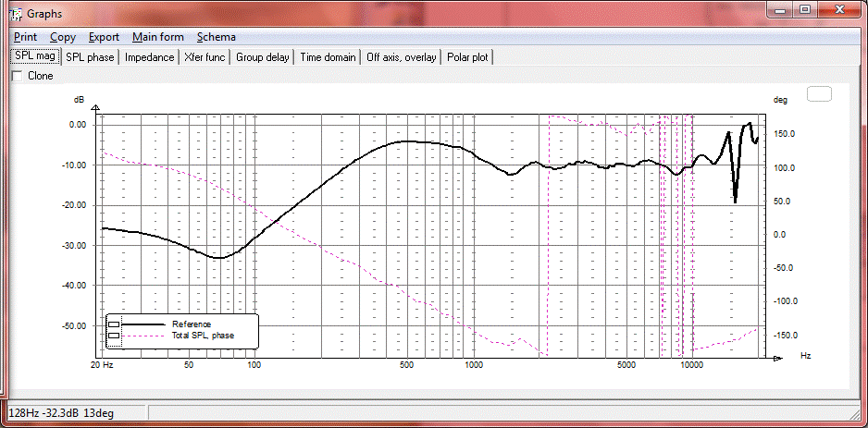Select the SPL mag tab
Screen dimensions: 868x428
coord(35,56)
